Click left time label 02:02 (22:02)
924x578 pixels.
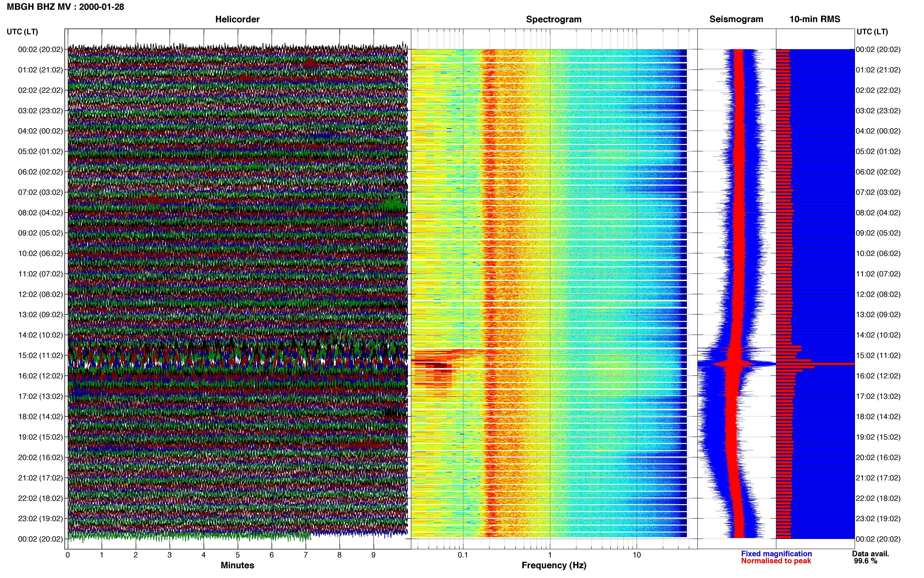pos(41,90)
